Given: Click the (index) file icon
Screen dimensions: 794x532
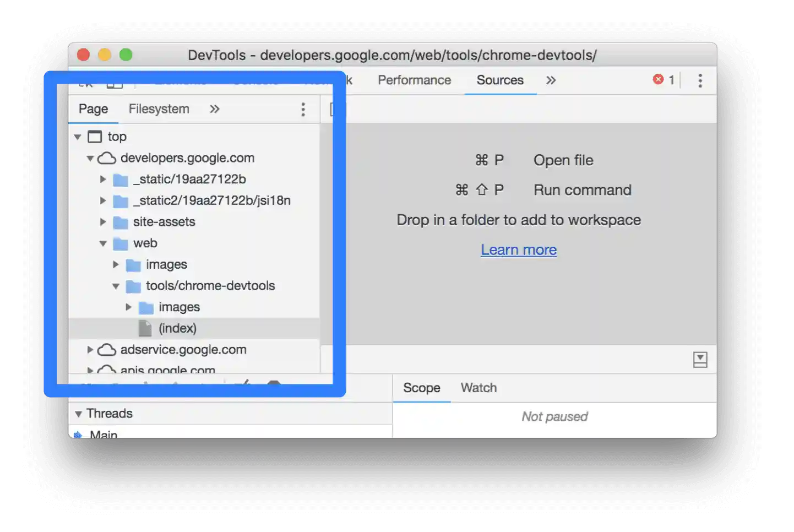Looking at the screenshot, I should coord(145,328).
